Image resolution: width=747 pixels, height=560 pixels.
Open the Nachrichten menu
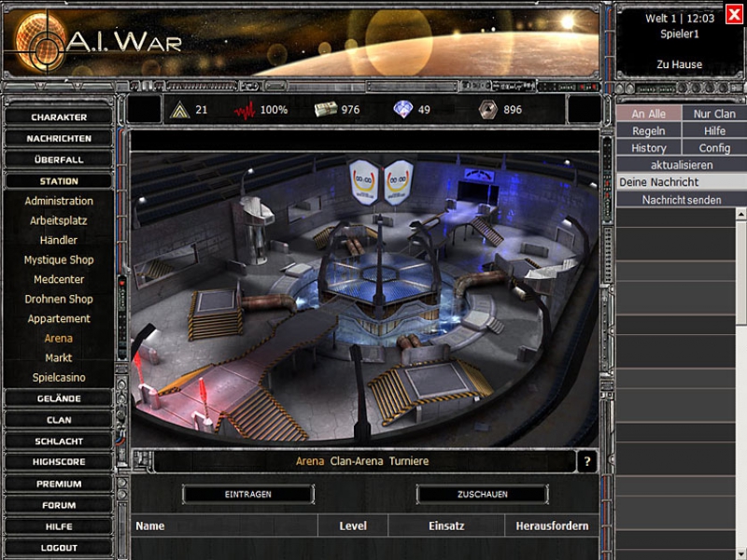point(59,138)
